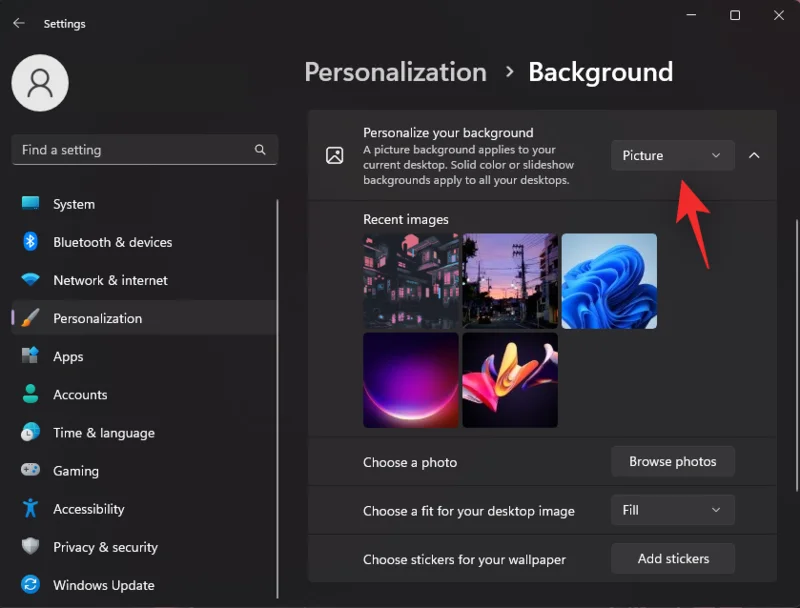Click the Add stickers button
Screen dimensions: 800x608
click(672, 558)
